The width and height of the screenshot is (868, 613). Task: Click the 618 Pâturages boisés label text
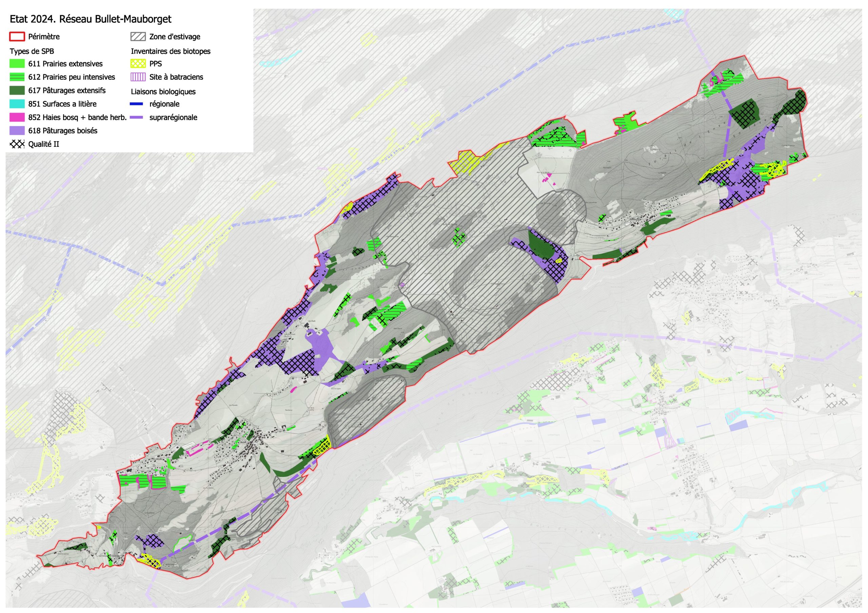(x=63, y=131)
